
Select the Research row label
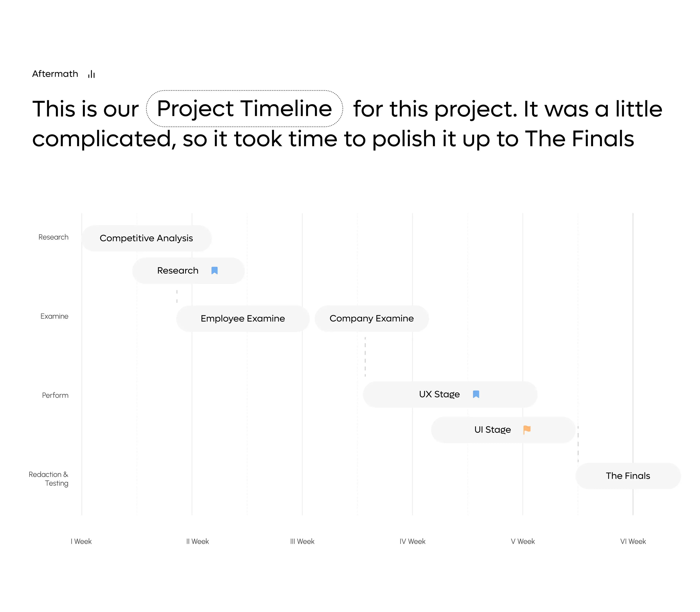point(53,237)
